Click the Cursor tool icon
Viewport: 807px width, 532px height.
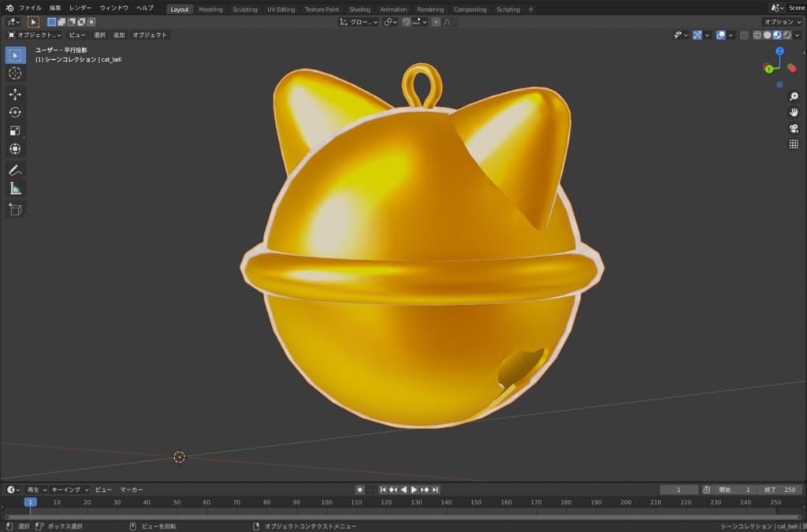[x=15, y=73]
